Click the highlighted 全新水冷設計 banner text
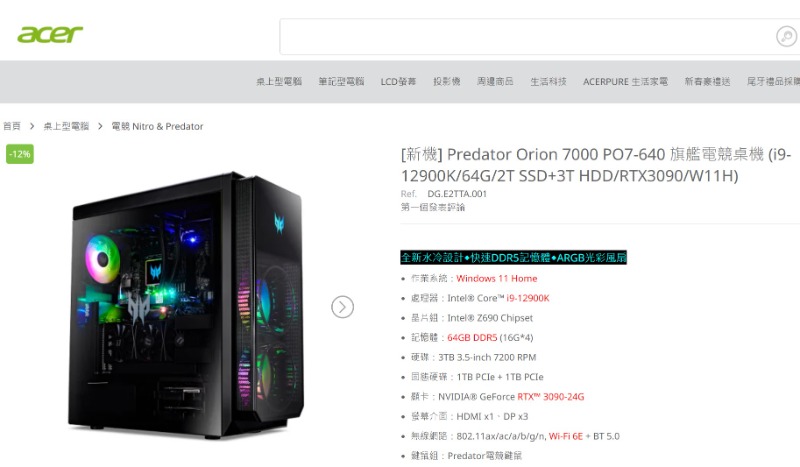 (513, 257)
